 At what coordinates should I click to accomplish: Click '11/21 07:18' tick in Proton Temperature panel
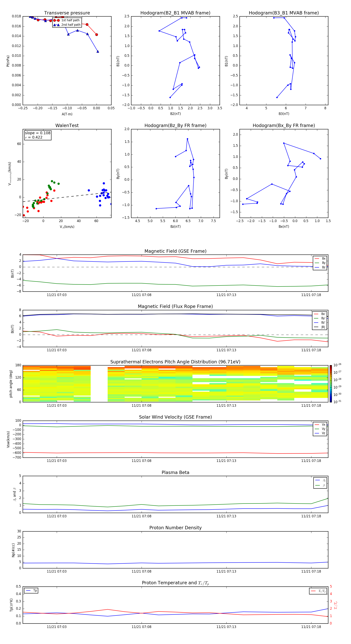[311, 627]
